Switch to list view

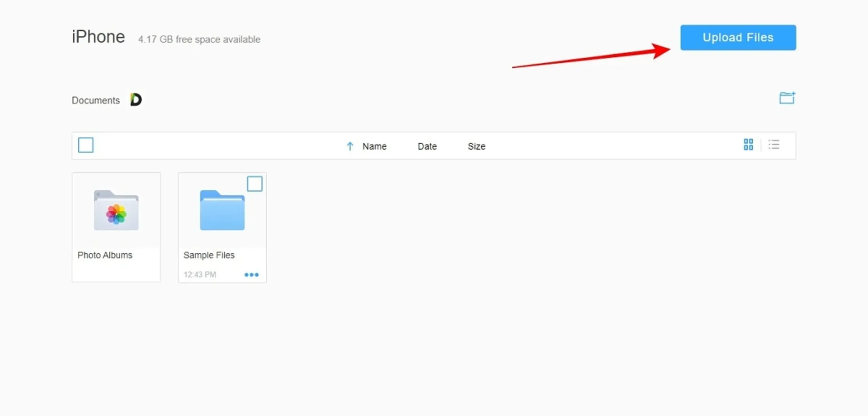774,145
